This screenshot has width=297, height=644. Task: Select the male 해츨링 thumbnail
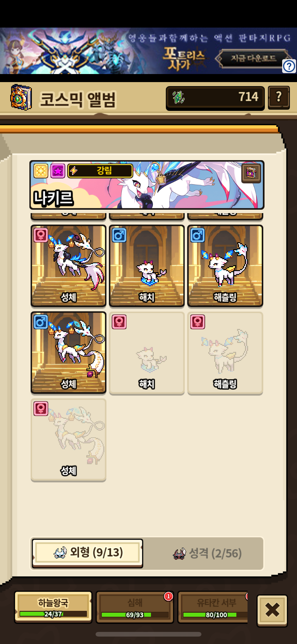point(225,266)
